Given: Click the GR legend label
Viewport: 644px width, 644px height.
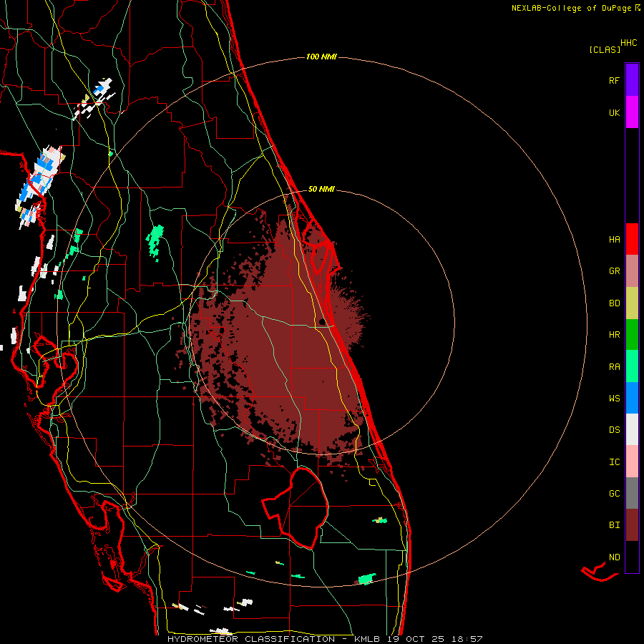Looking at the screenshot, I should [614, 271].
